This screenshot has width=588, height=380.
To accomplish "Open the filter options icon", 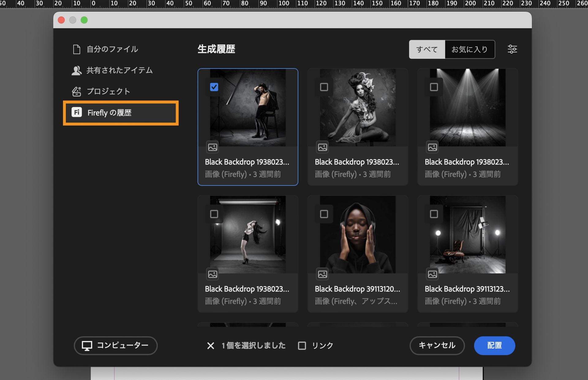I will [512, 49].
